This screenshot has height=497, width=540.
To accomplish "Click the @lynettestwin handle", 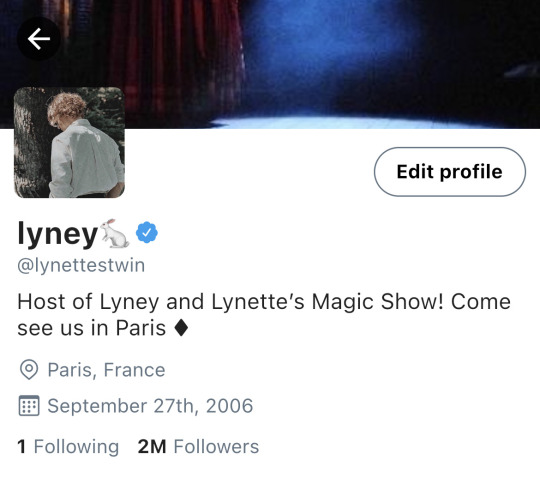I will click(81, 266).
